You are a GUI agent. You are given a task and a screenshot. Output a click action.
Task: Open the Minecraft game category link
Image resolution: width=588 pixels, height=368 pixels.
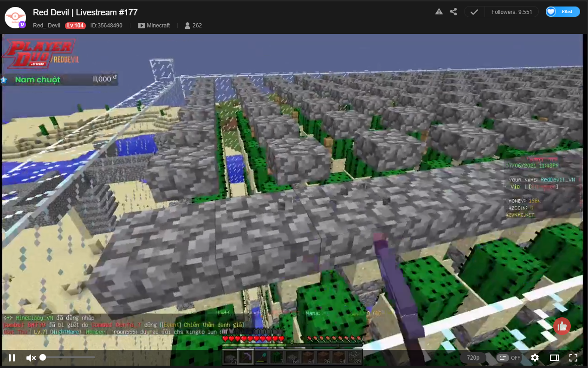pyautogui.click(x=154, y=26)
